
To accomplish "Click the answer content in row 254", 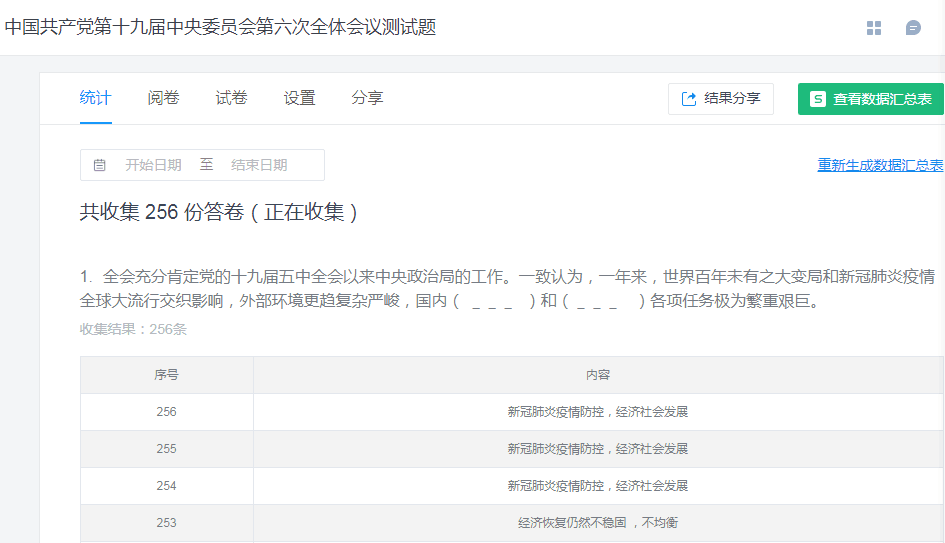I will pos(598,486).
